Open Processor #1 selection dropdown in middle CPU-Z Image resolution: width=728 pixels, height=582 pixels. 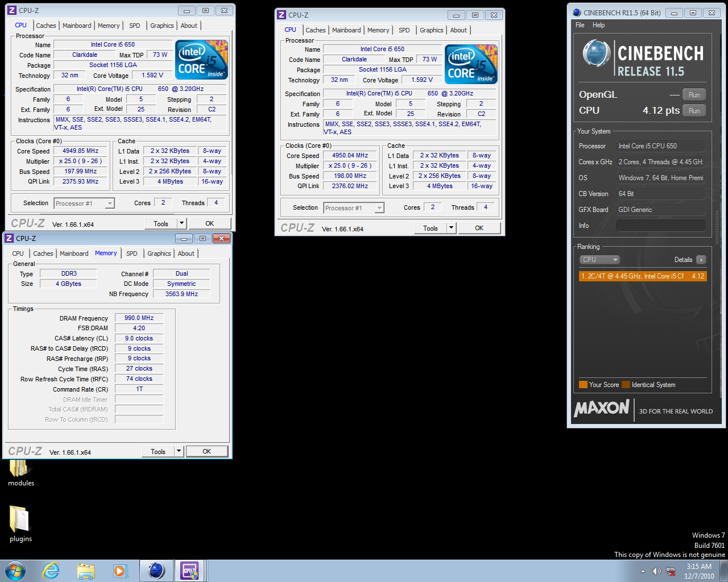tap(354, 208)
